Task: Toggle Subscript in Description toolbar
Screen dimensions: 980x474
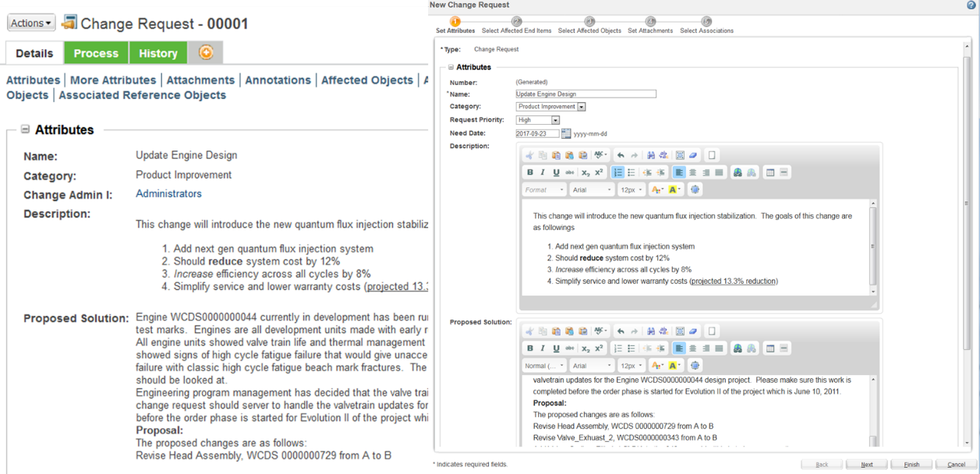Action: point(586,172)
